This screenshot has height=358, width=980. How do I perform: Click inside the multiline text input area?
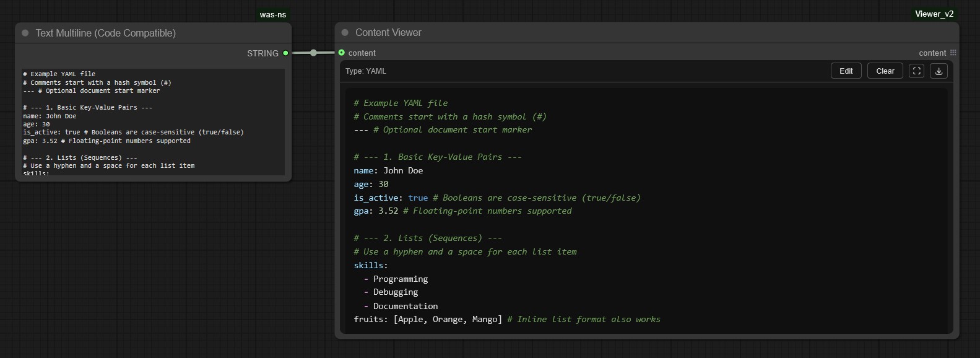point(154,122)
